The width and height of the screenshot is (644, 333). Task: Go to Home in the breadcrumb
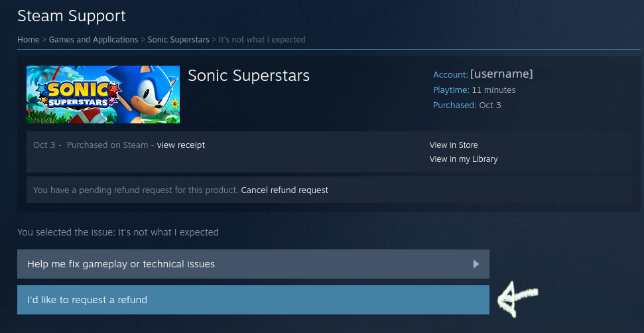[28, 40]
